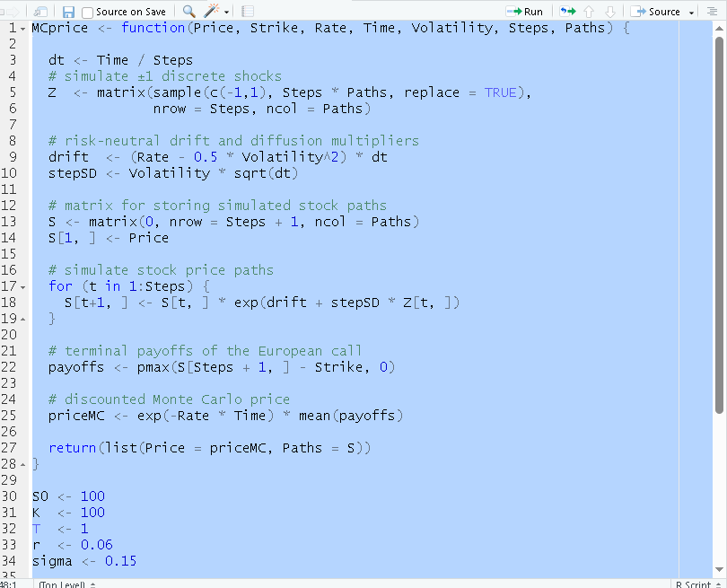This screenshot has width=727, height=588.
Task: Click the compile report notebook icon
Action: (x=249, y=12)
